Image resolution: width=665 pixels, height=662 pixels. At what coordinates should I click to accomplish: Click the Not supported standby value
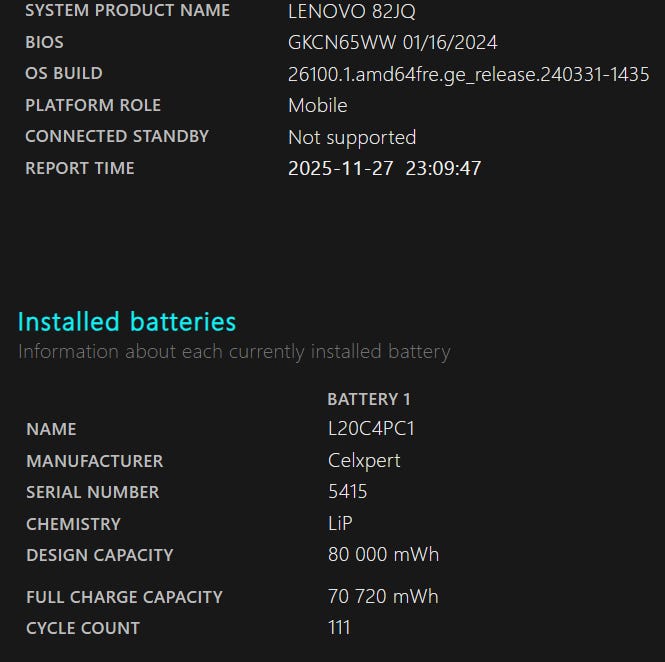click(352, 137)
